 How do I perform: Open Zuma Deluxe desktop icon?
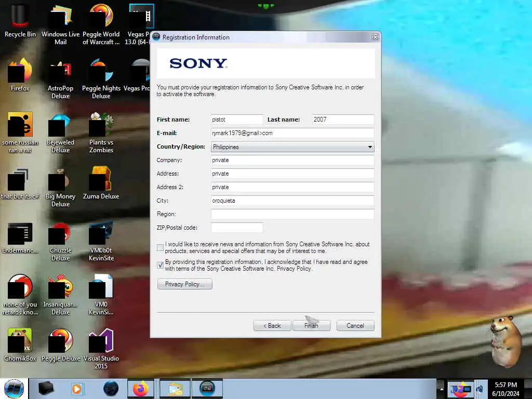click(x=101, y=183)
